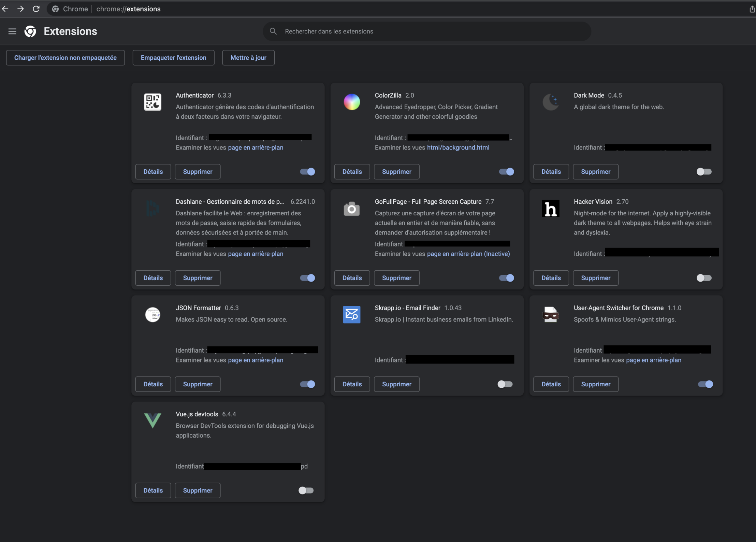Screen dimensions: 756x542
Task: Click the browser forward arrow
Action: (20, 9)
